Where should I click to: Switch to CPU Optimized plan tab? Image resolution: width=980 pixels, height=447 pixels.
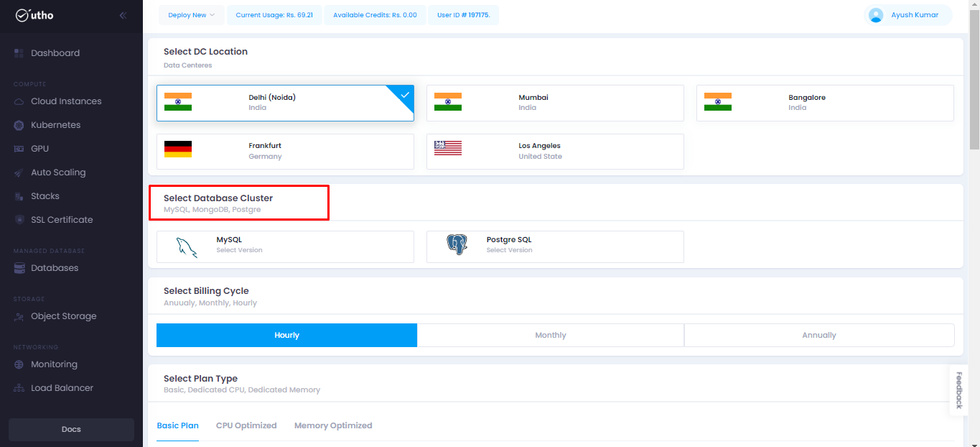246,425
